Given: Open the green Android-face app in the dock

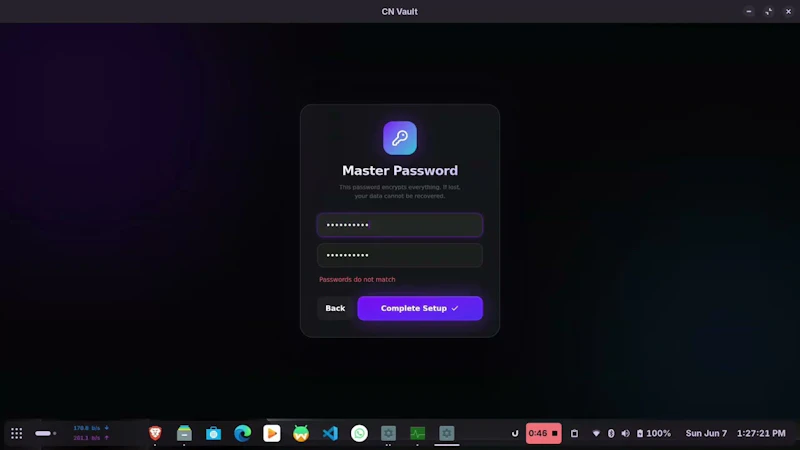Looking at the screenshot, I should [x=301, y=433].
